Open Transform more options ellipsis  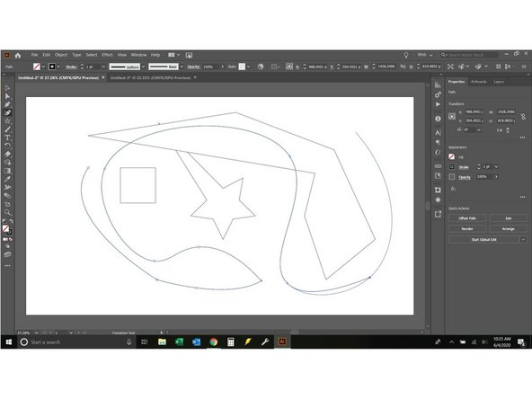pos(522,137)
